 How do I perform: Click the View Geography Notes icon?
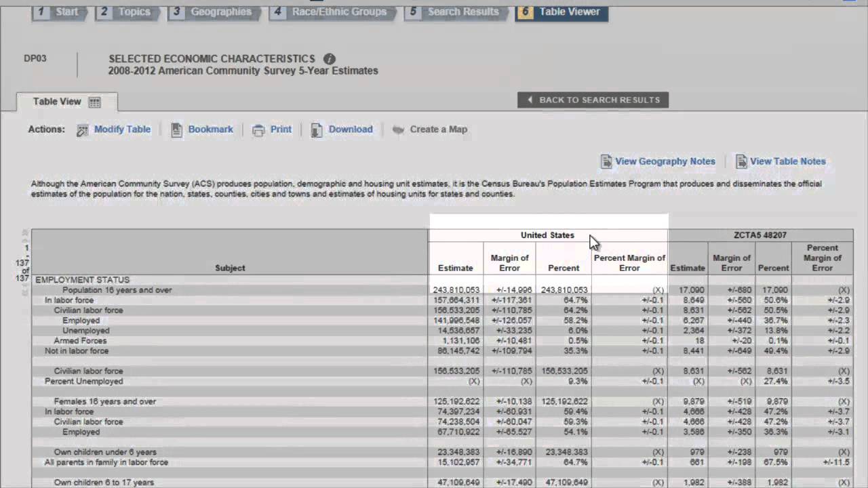pyautogui.click(x=606, y=161)
